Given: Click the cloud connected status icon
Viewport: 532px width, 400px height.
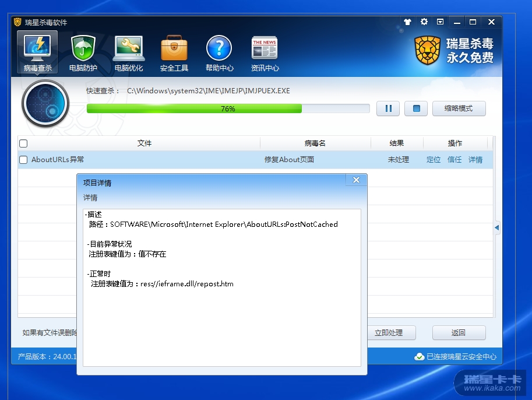Looking at the screenshot, I should [420, 356].
